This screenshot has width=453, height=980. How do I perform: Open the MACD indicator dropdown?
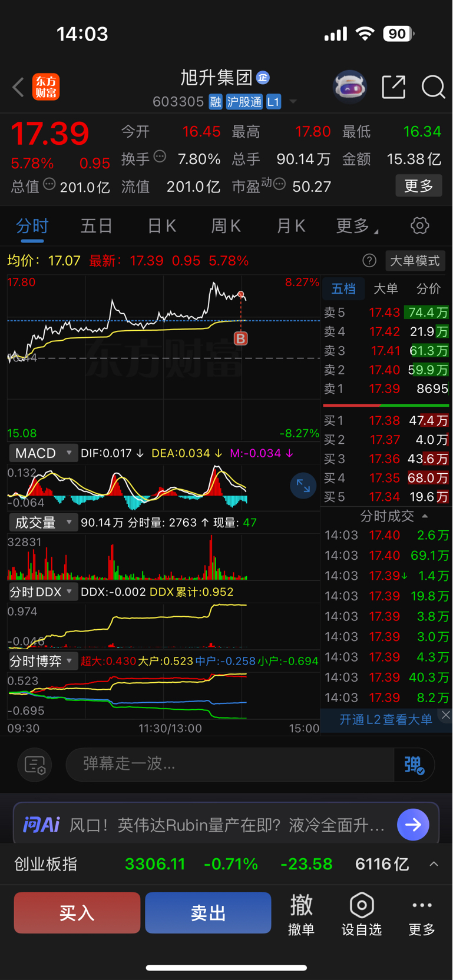coord(43,453)
